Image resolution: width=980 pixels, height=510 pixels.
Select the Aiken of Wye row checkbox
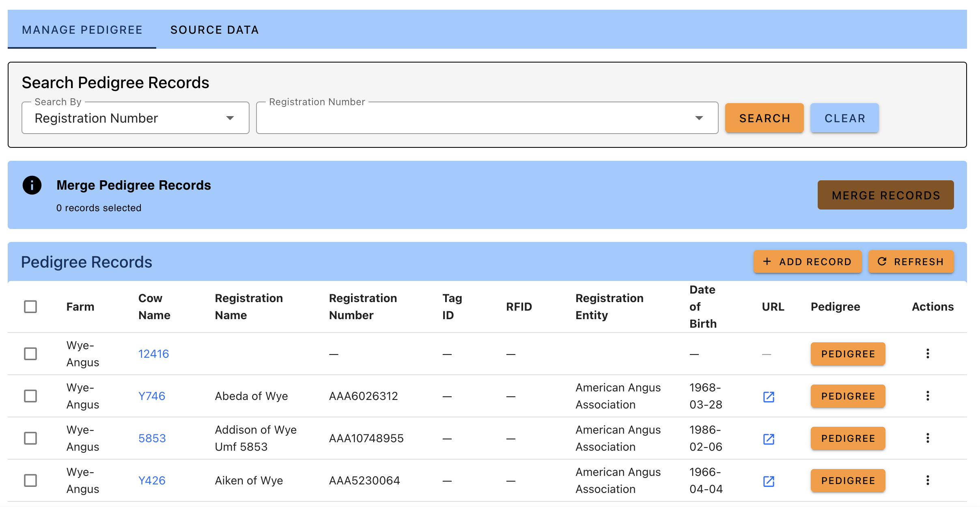[30, 480]
